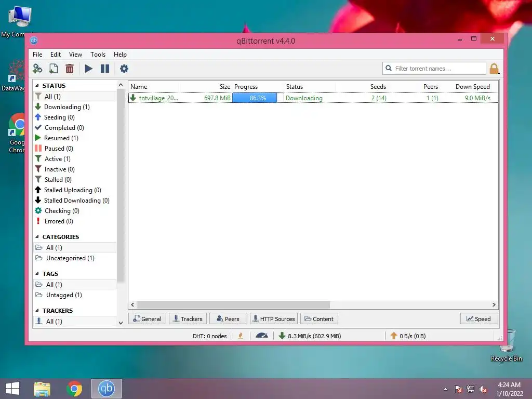
Task: Filter by Resumed (1) status
Action: (75, 138)
